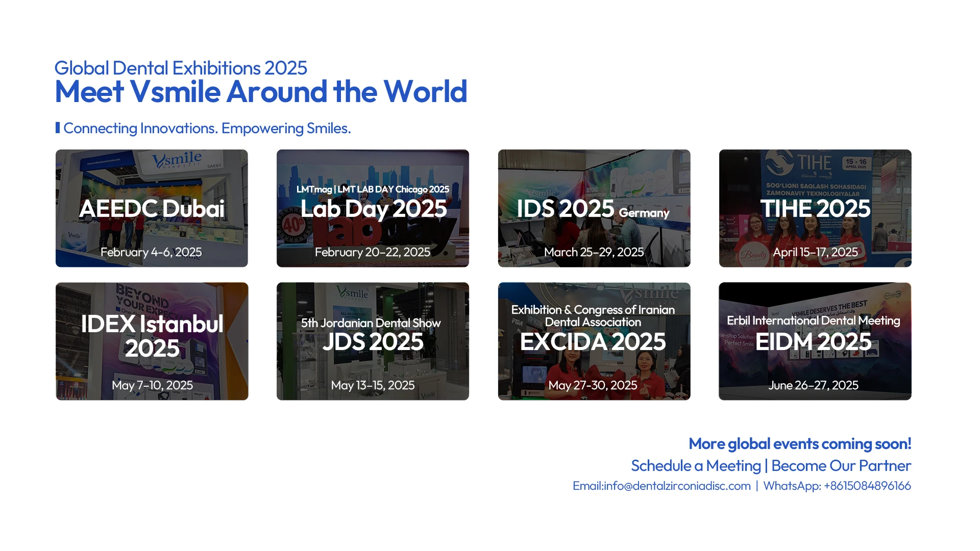The height and width of the screenshot is (551, 980).
Task: Open the EXCIDA 2025 exhibition card
Action: click(x=594, y=341)
